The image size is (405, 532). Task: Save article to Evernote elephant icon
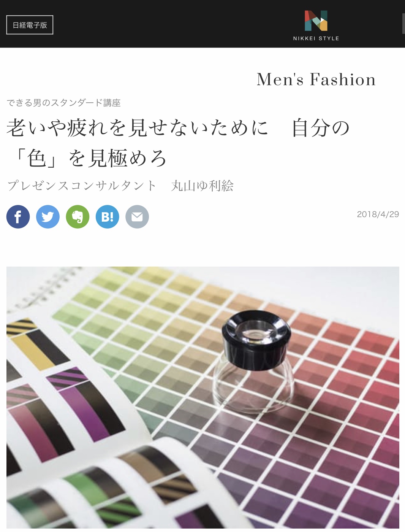click(x=78, y=217)
